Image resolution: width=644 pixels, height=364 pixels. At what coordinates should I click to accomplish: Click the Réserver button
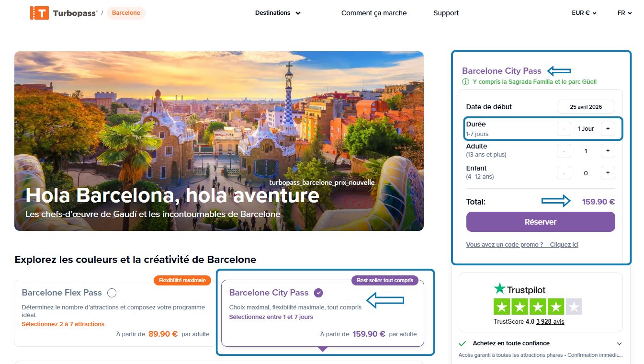(x=540, y=222)
